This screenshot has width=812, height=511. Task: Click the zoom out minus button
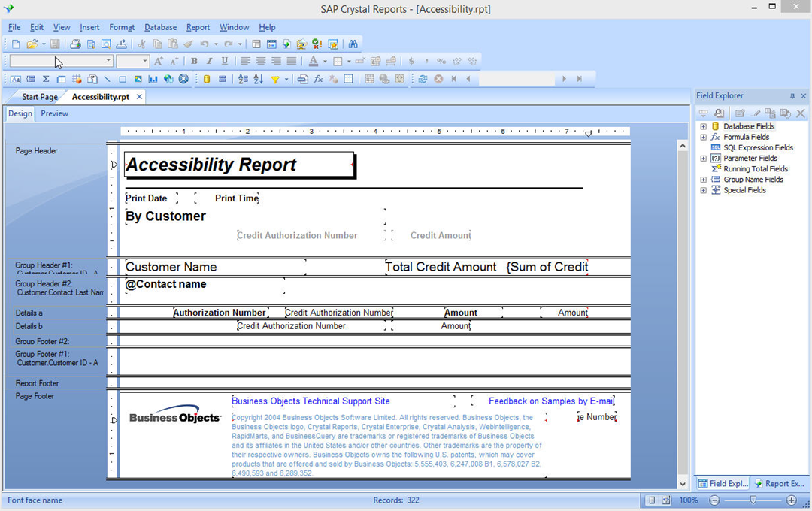[x=715, y=500]
